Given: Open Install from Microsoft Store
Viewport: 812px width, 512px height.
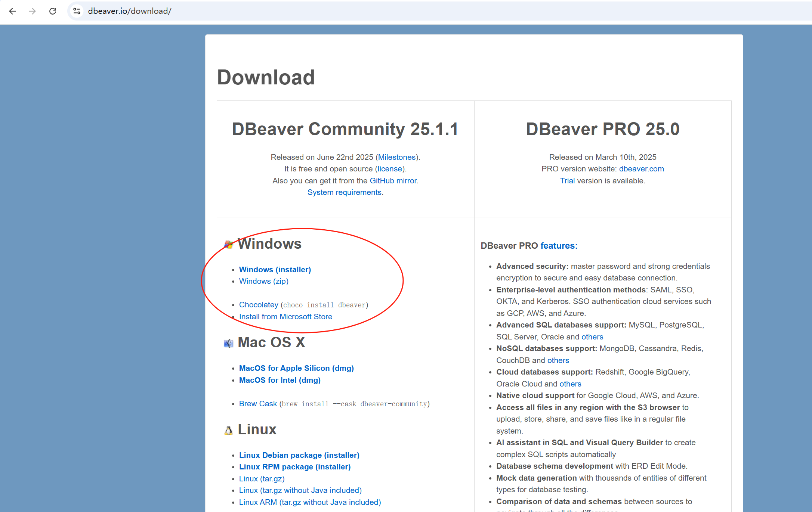Looking at the screenshot, I should [x=285, y=316].
